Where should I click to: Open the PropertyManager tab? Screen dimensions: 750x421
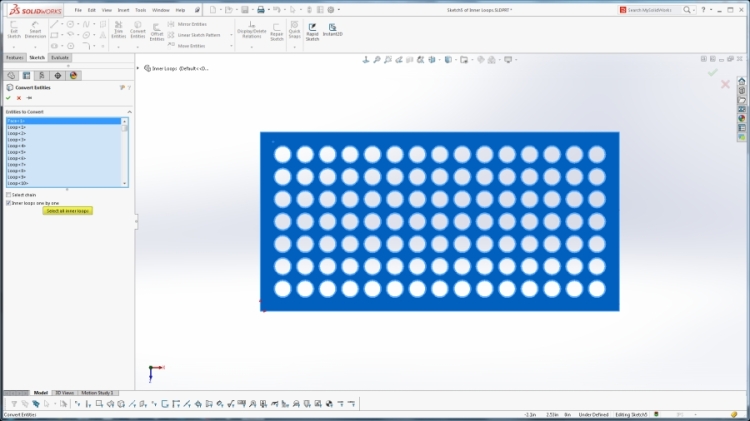click(x=26, y=76)
